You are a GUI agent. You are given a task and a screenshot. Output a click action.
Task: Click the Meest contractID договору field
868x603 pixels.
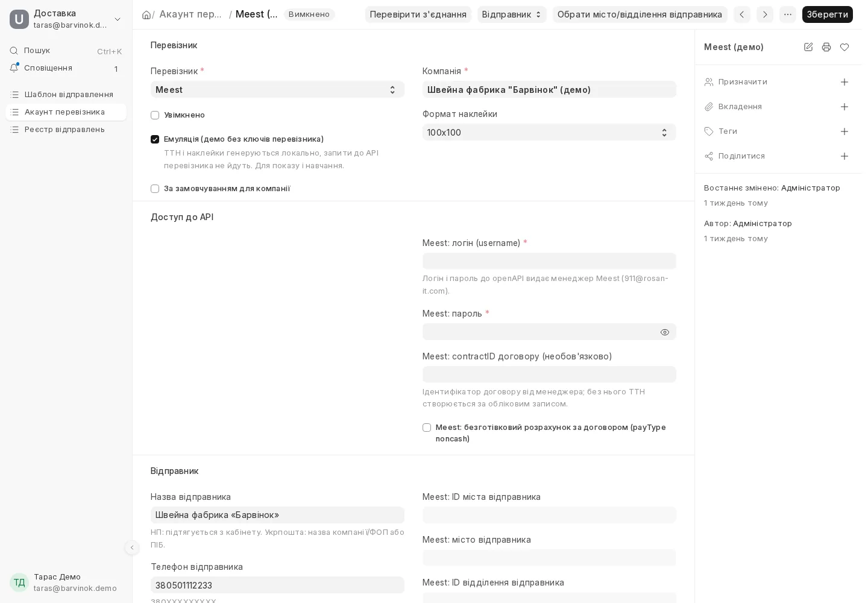(549, 374)
